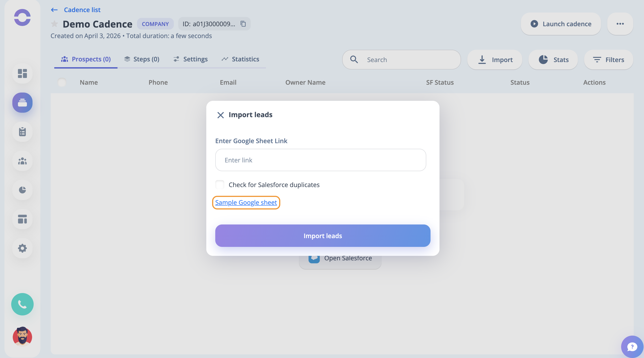This screenshot has width=644, height=358.
Task: Copy the cadence ID
Action: pyautogui.click(x=243, y=24)
